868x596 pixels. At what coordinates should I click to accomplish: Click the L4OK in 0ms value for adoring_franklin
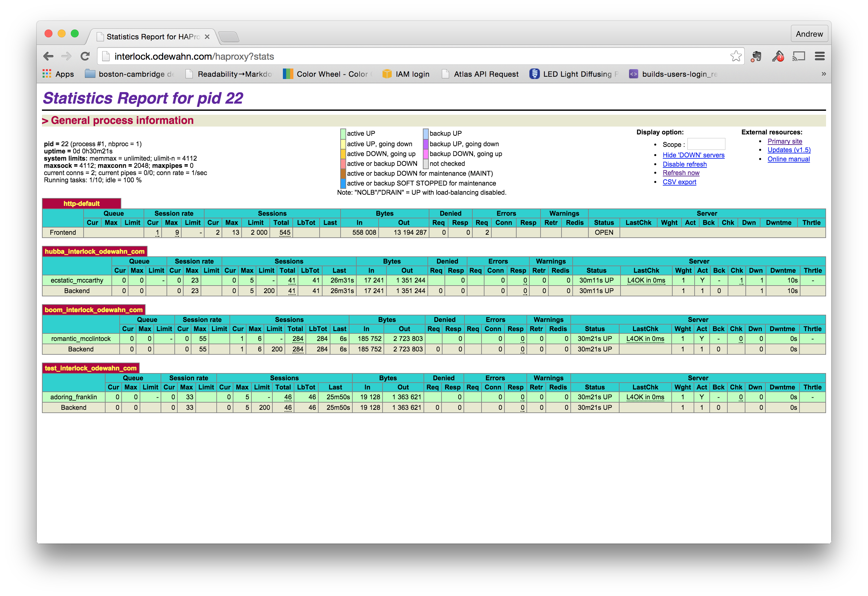coord(645,397)
